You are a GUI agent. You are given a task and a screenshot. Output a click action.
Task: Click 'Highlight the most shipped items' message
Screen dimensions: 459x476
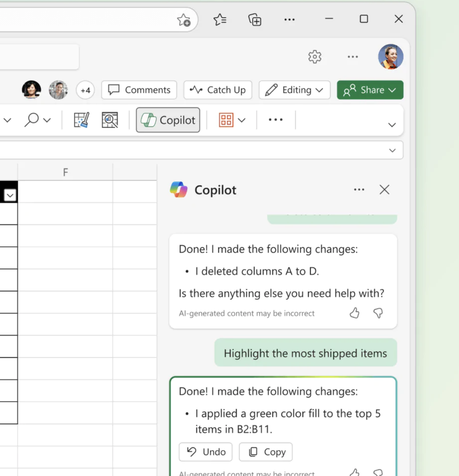click(305, 353)
